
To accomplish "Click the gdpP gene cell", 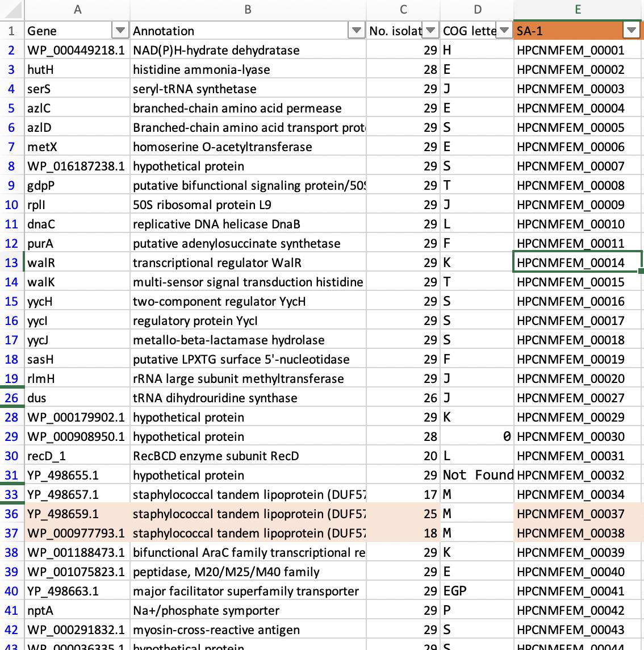I will 77,185.
